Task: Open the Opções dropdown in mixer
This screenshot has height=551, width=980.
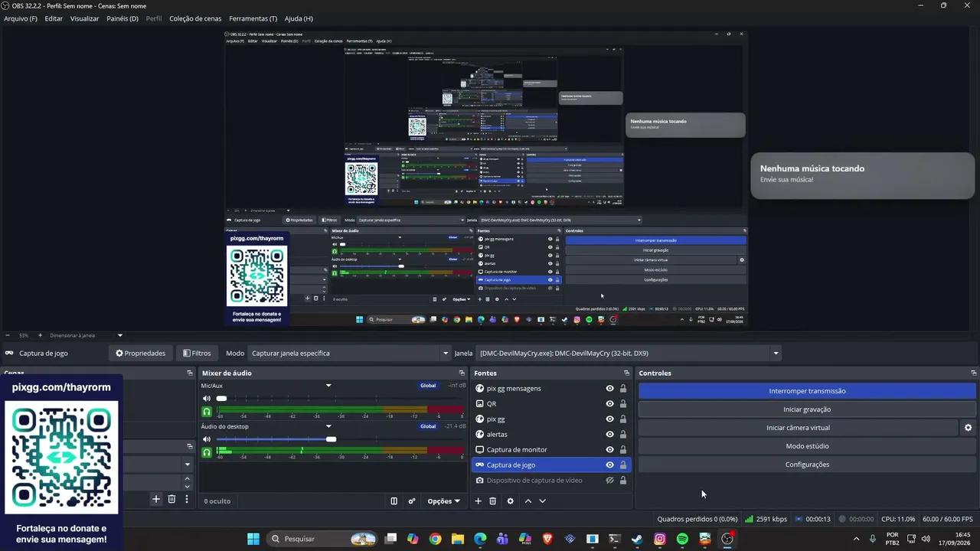Action: click(x=444, y=501)
